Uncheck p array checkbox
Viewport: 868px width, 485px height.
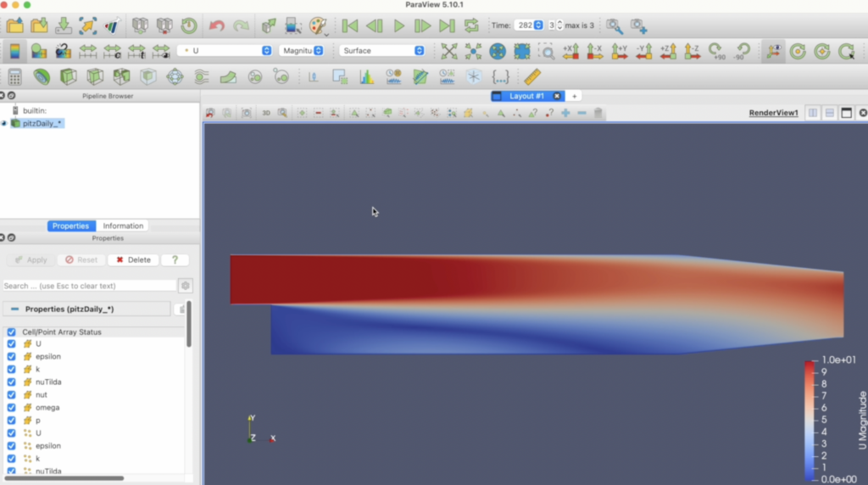[11, 421]
